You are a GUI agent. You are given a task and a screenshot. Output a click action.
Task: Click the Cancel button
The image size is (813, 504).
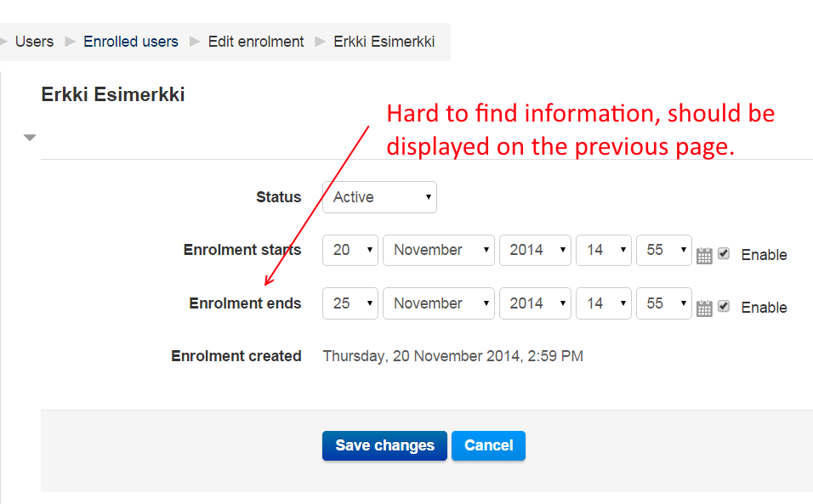(488, 445)
